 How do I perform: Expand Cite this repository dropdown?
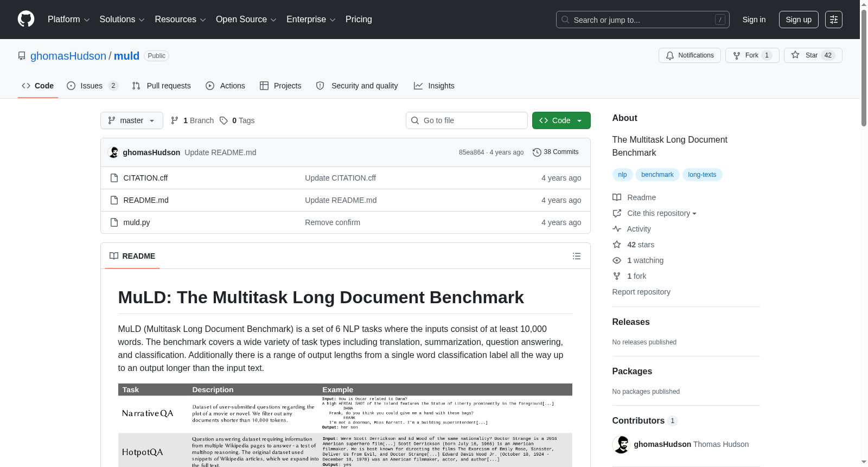(x=662, y=213)
